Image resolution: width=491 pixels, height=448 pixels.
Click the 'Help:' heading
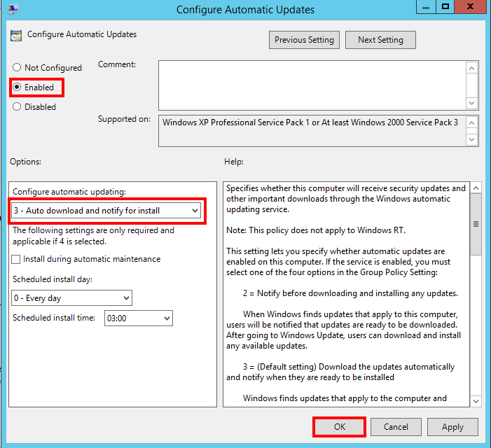coord(234,162)
